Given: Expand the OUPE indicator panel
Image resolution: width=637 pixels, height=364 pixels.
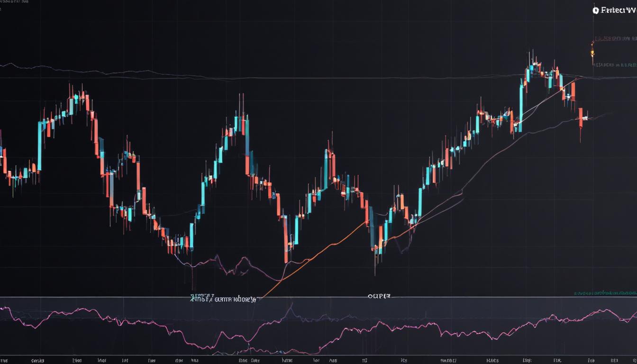Looking at the screenshot, I should (x=379, y=296).
